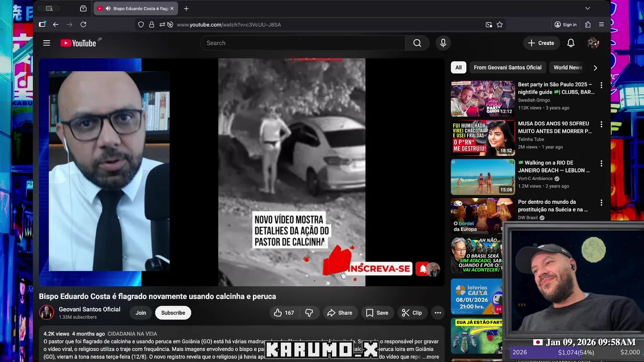Click the browser address bar URL
The image size is (644, 362).
click(x=229, y=25)
